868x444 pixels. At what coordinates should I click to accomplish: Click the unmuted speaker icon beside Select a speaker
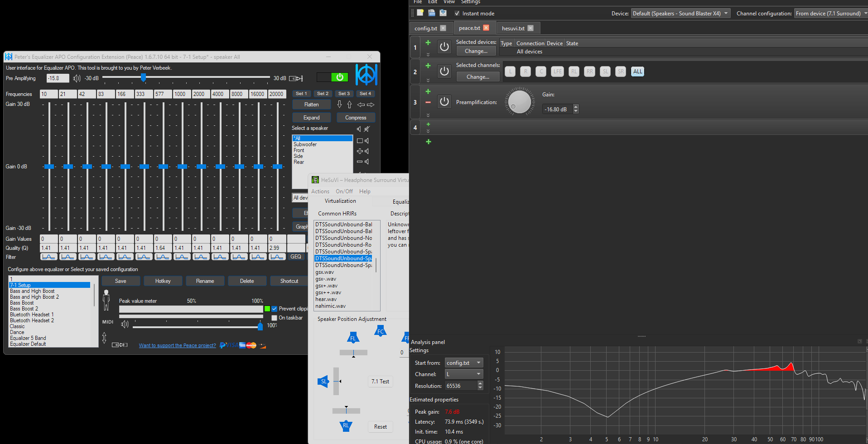point(359,129)
